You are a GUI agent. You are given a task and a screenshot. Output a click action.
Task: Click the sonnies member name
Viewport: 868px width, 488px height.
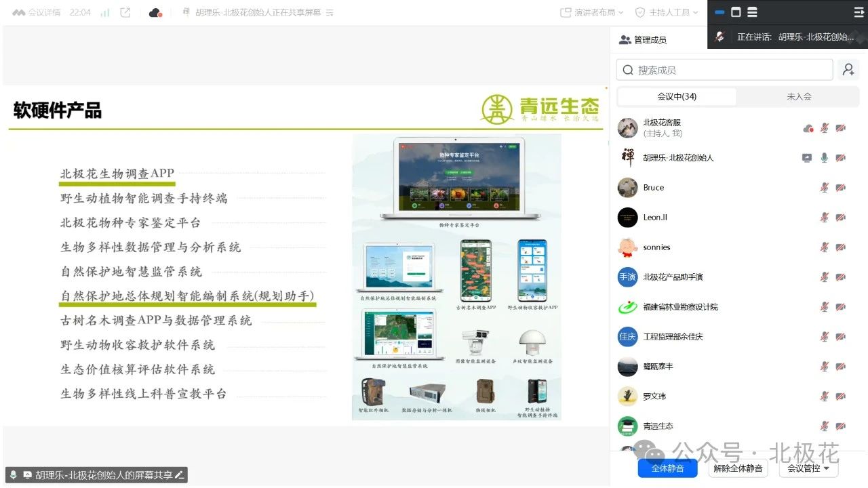click(x=656, y=247)
